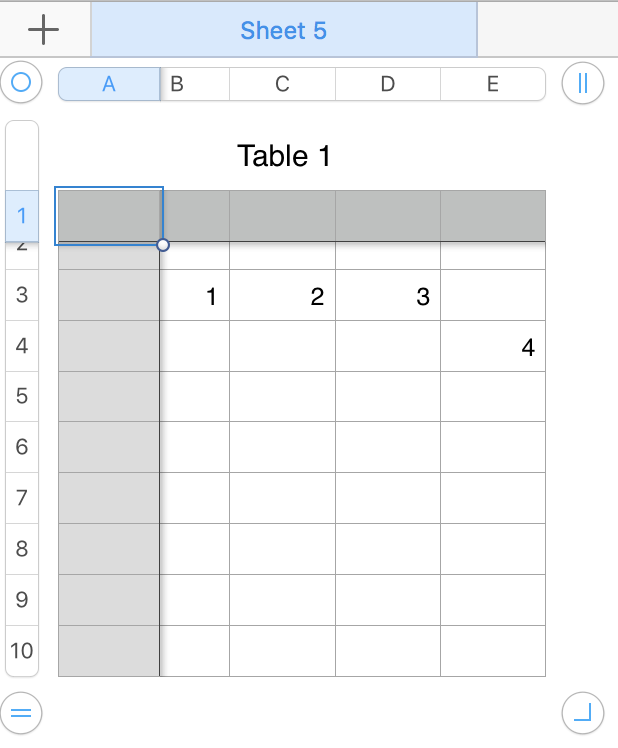This screenshot has height=748, width=618.
Task: Switch to the Sheet 5 tab
Action: [283, 30]
